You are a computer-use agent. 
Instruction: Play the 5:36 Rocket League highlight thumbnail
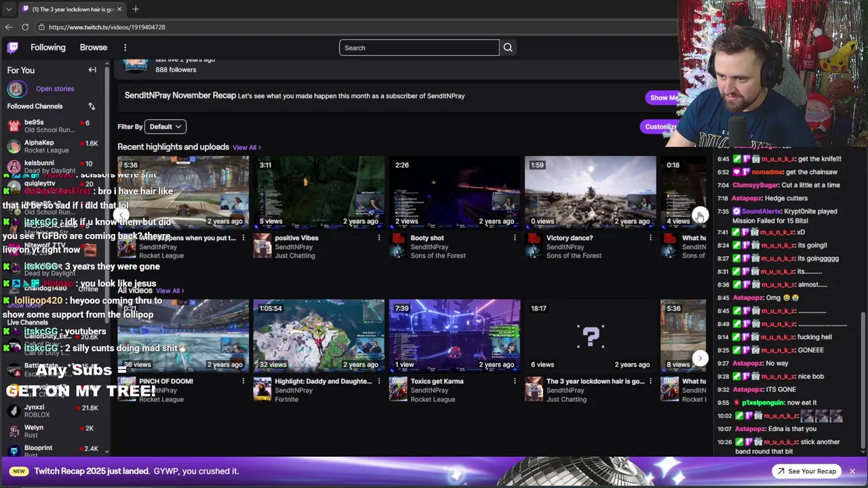pos(183,192)
